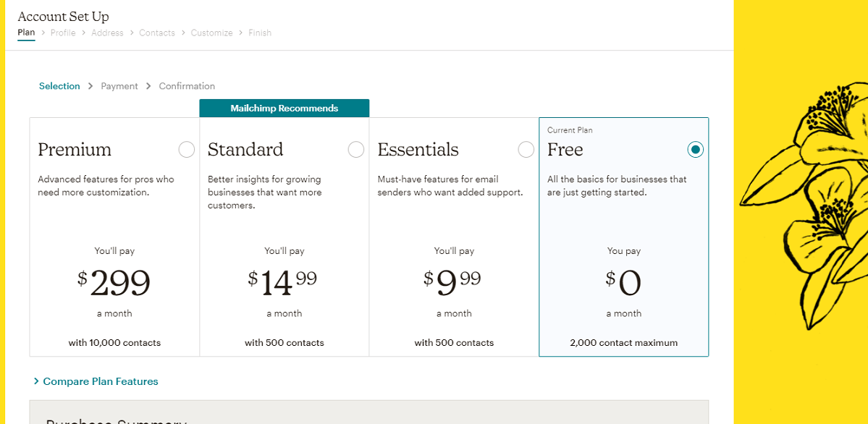Select the Premium plan radio button
The image size is (868, 424).
pyautogui.click(x=186, y=149)
